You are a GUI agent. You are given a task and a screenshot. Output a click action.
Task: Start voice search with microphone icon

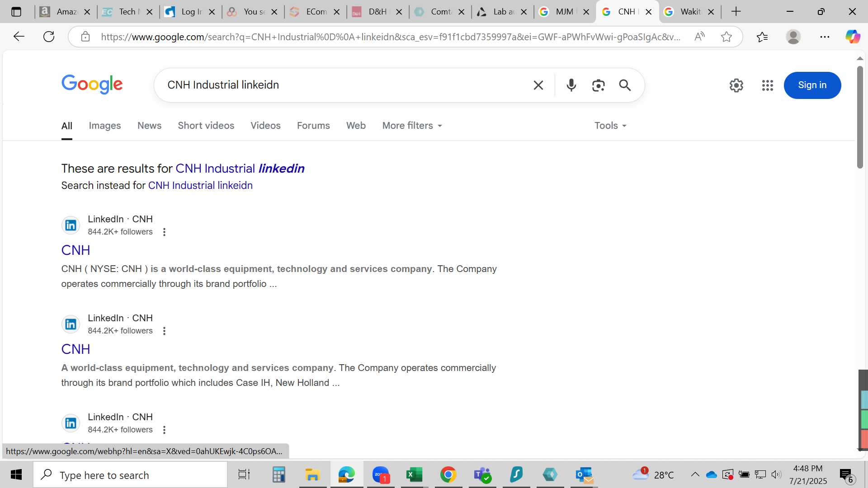click(571, 85)
